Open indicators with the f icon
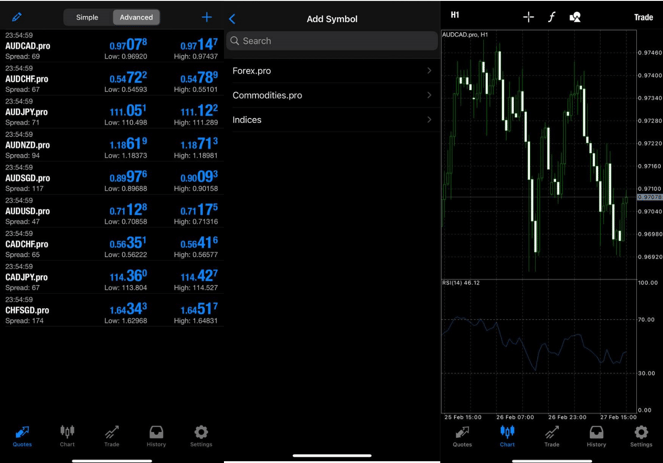This screenshot has height=463, width=663. point(551,17)
